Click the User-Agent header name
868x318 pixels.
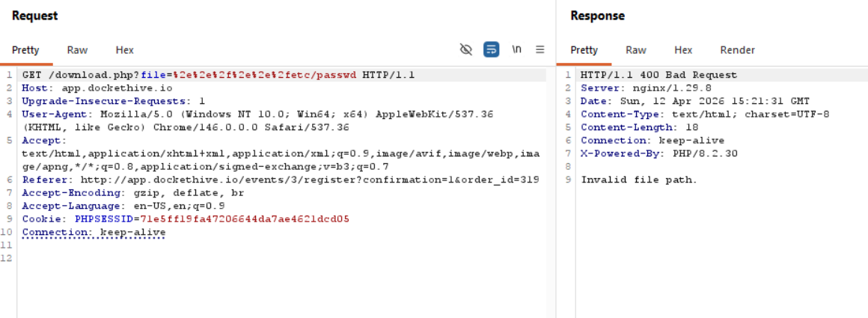tap(58, 114)
